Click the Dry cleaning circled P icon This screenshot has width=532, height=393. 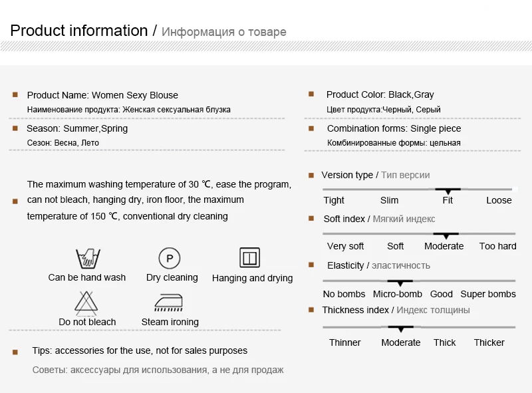tap(170, 258)
